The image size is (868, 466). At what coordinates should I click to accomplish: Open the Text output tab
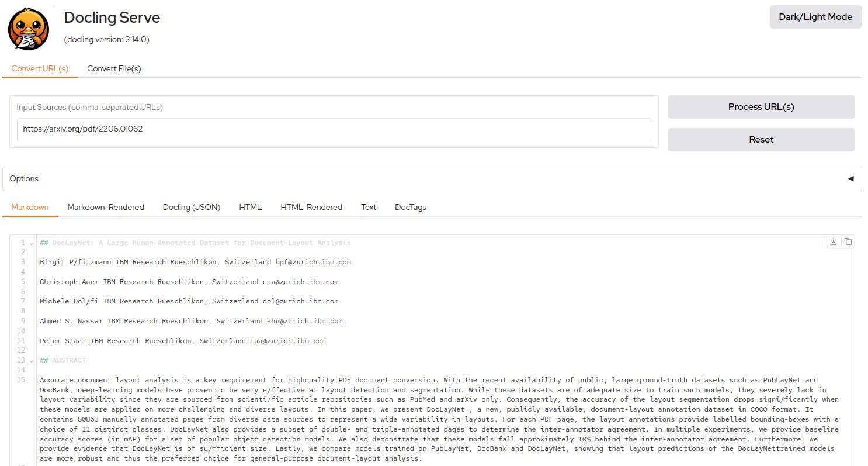click(369, 207)
